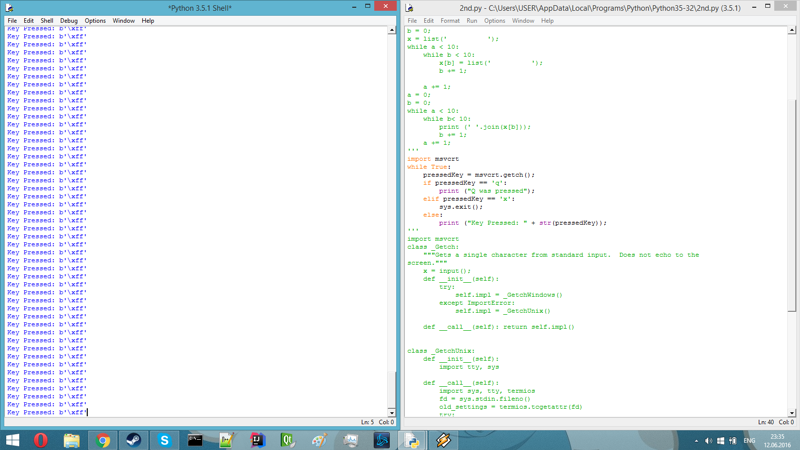Screen dimensions: 800x450
Task: Open Run menu in 2nd.py editor
Action: pos(472,21)
